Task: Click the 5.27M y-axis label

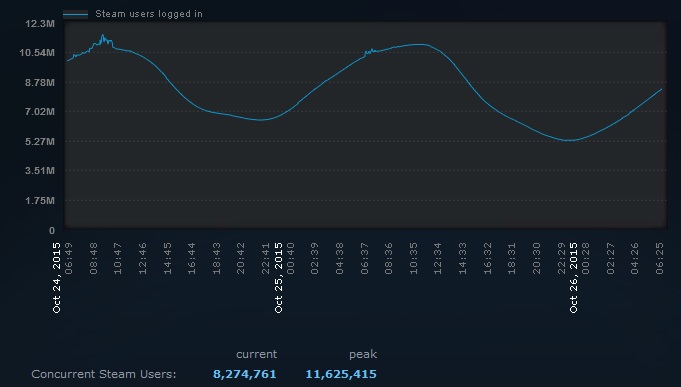Action: pyautogui.click(x=40, y=142)
